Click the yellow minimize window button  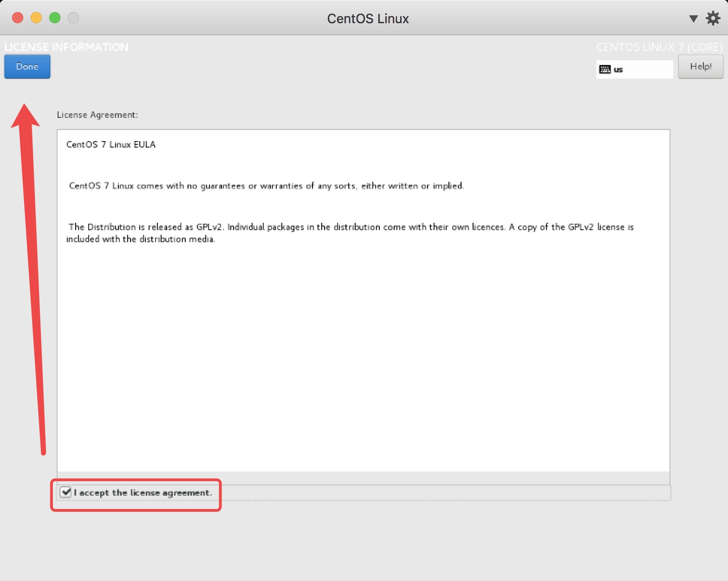tap(36, 18)
